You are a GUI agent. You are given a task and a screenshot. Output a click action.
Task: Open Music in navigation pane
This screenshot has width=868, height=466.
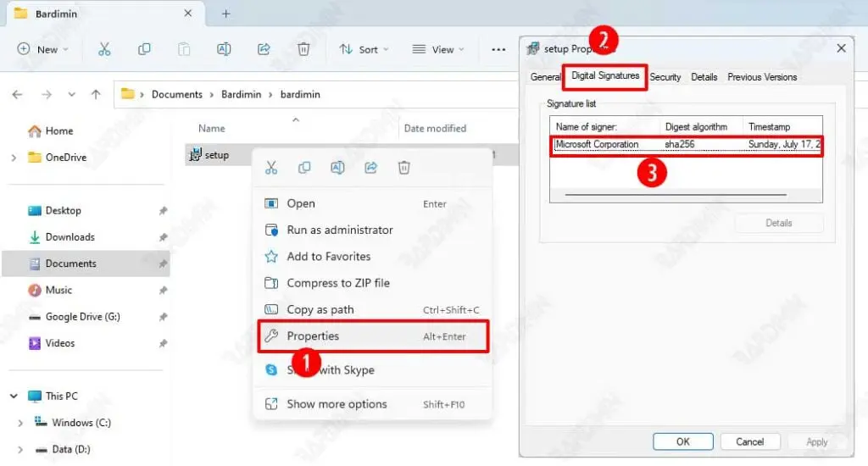(50, 291)
